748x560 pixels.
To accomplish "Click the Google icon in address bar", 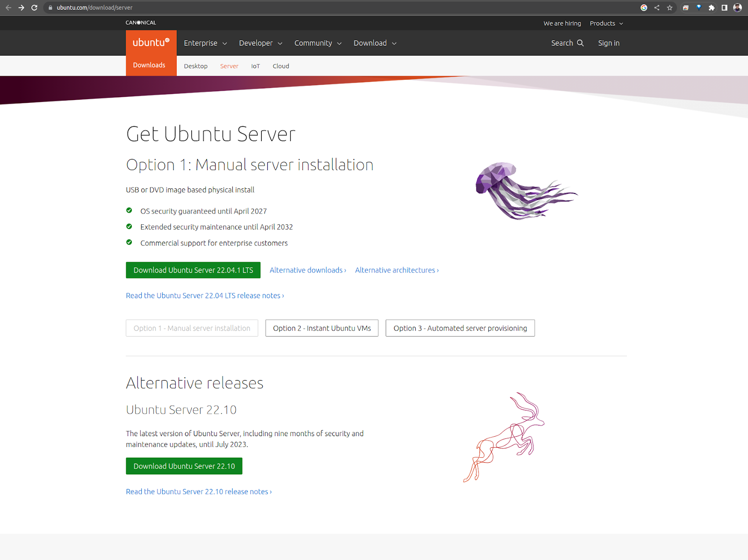I will pyautogui.click(x=644, y=7).
